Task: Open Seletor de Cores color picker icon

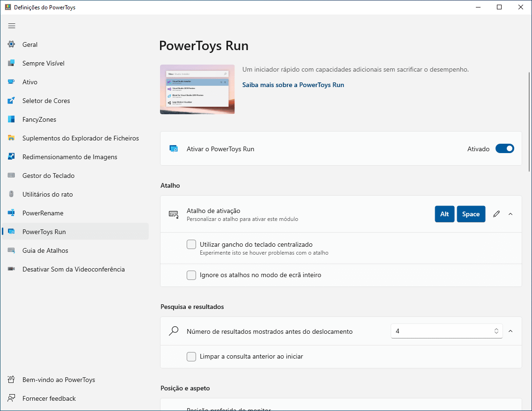Action: [x=11, y=101]
